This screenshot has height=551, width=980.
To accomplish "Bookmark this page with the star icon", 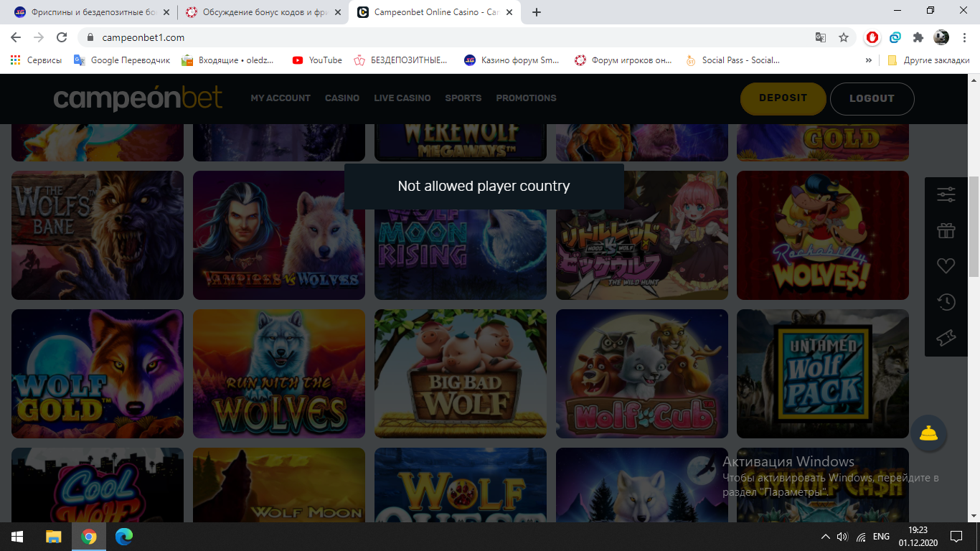I will point(844,37).
